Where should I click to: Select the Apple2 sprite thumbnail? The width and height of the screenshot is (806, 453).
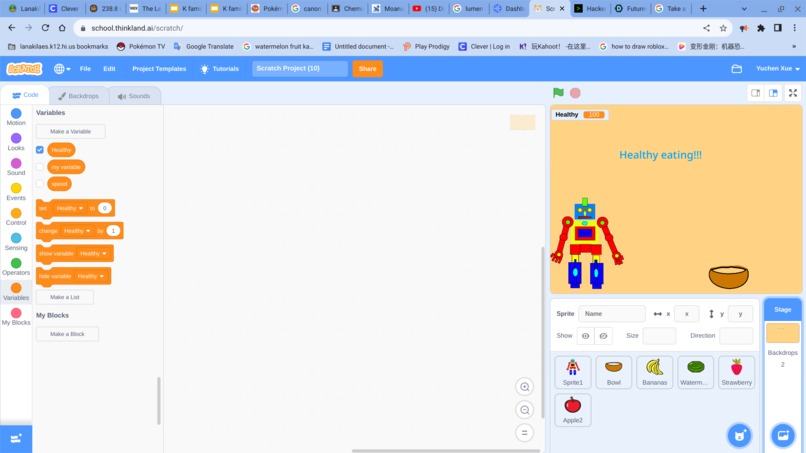573,410
